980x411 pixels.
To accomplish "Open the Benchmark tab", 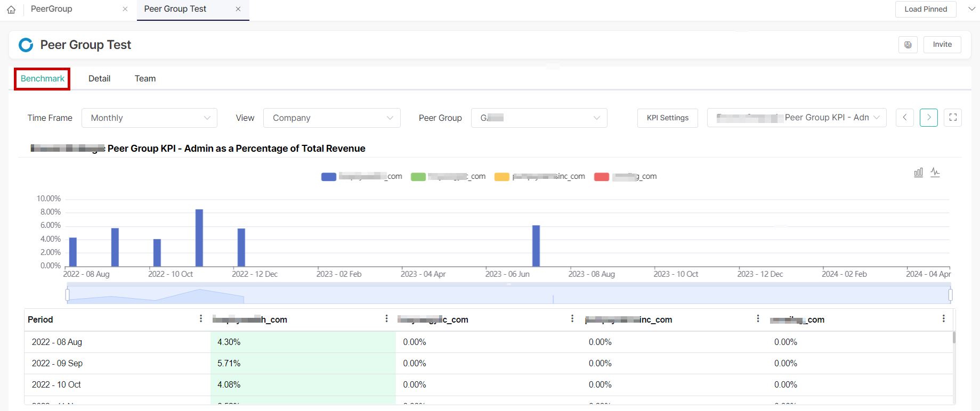I will tap(42, 79).
